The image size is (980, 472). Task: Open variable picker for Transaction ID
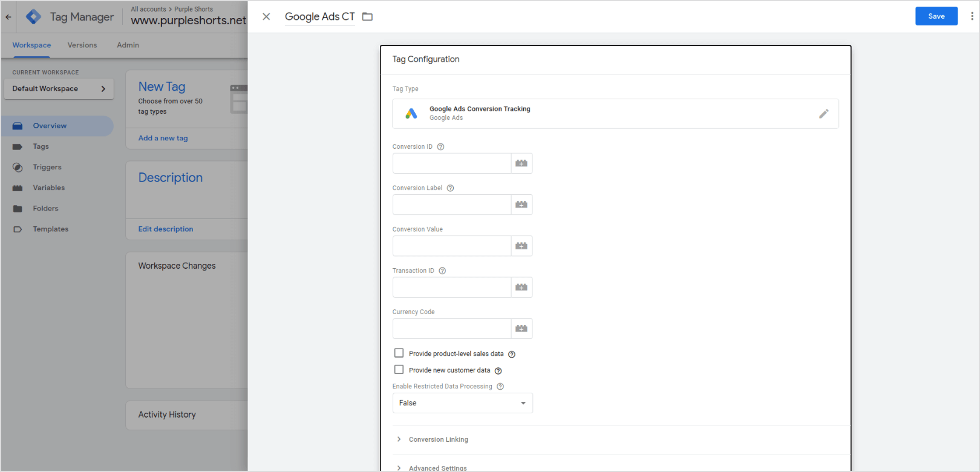(x=521, y=287)
